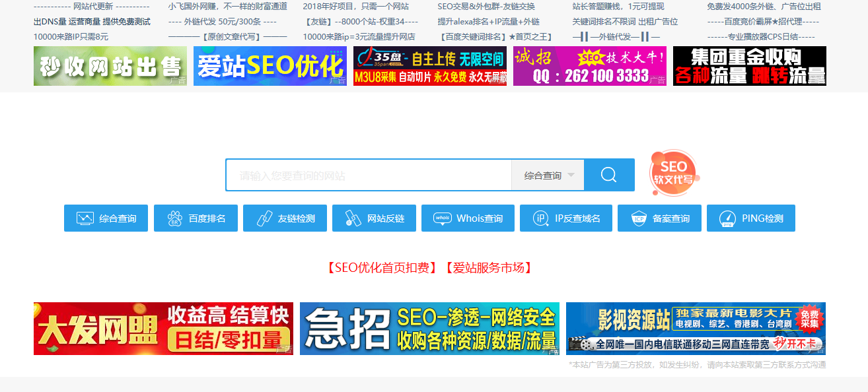Open the 秒收网站出售 banner ad
Viewport: 868px width, 392px height.
point(110,66)
